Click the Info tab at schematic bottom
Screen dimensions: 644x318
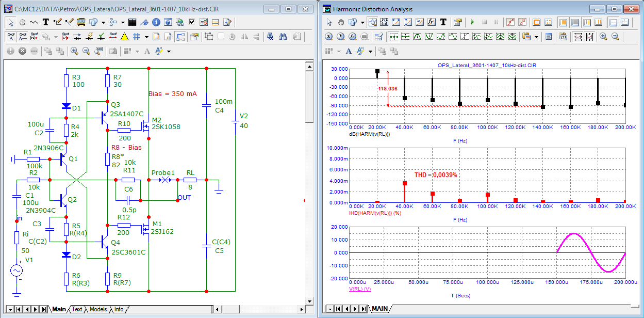coord(119,309)
